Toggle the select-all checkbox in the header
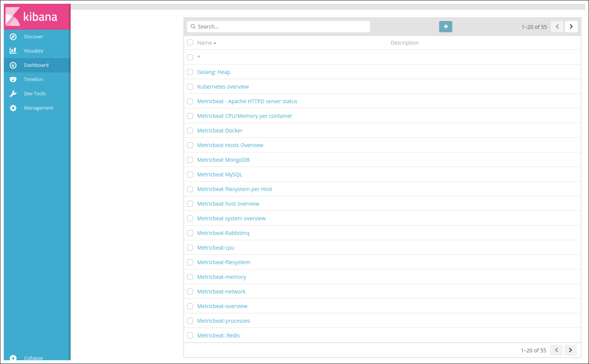 (x=190, y=43)
